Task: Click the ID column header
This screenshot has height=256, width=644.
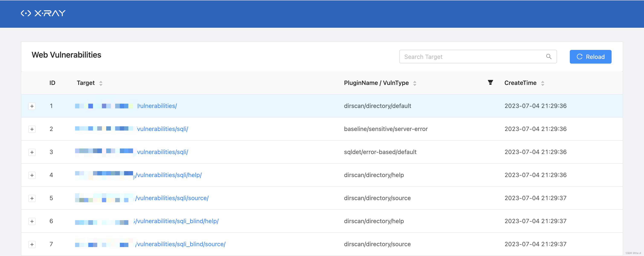Action: point(52,83)
